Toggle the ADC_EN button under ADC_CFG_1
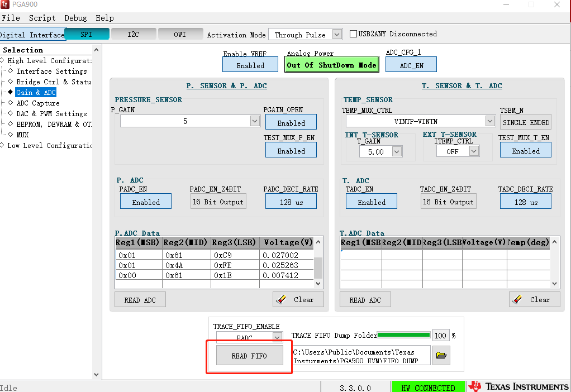Viewport: 571px width, 392px height. (x=411, y=65)
